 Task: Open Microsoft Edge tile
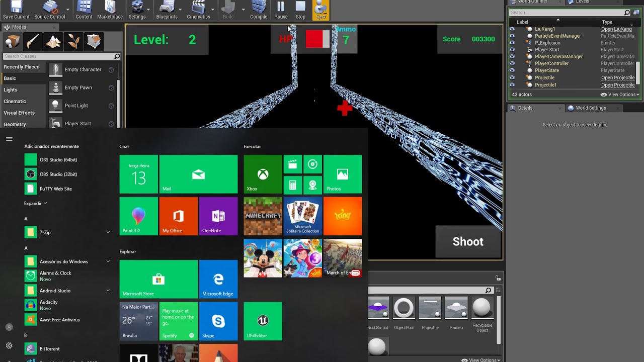click(218, 279)
